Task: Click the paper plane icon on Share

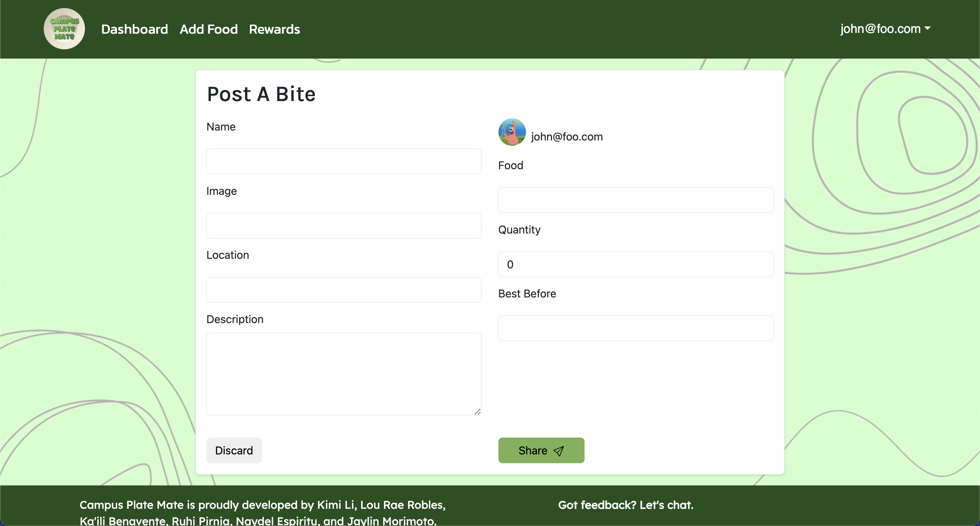Action: pos(559,451)
